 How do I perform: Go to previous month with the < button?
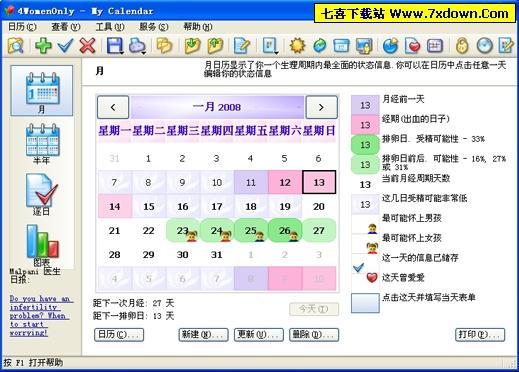(x=113, y=107)
